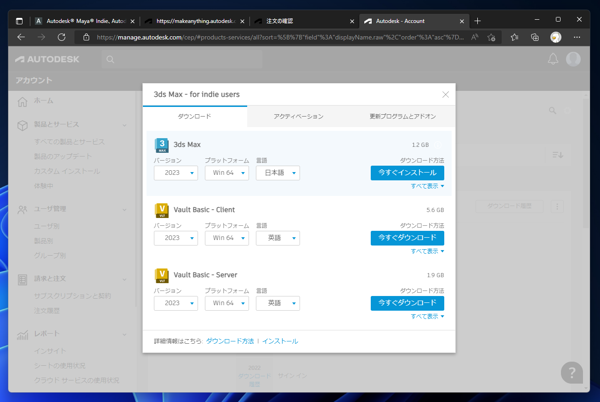Open Vault Basic - Client language dropdown
The width and height of the screenshot is (600, 402).
pos(278,238)
